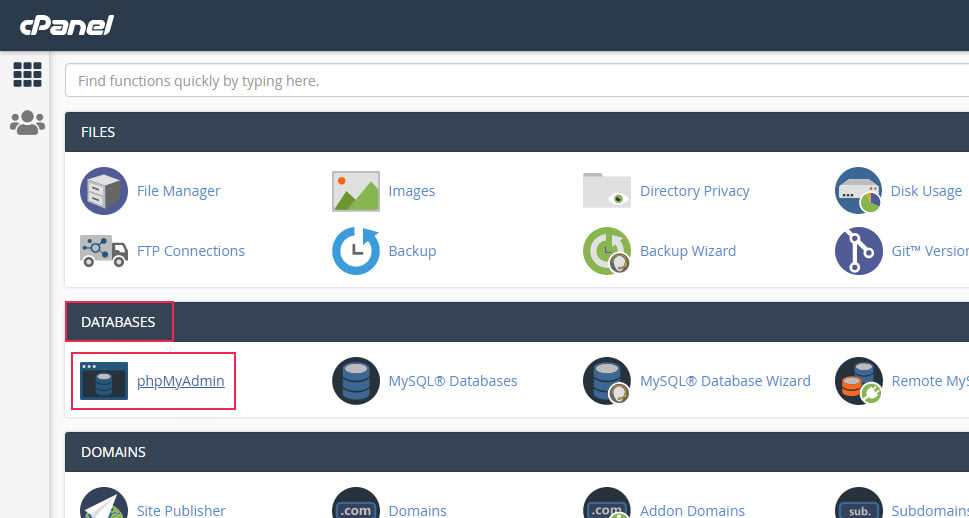Open the Backup Wizard link
The height and width of the screenshot is (518, 969).
pyautogui.click(x=688, y=251)
